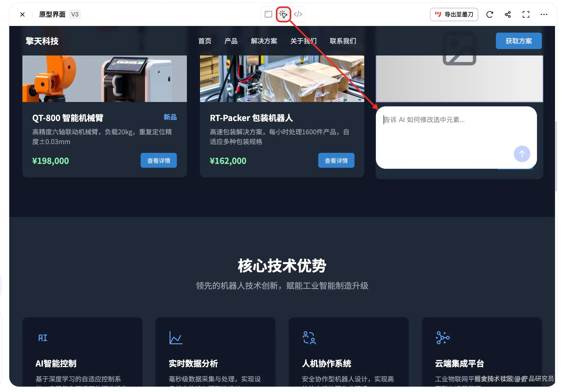The width and height of the screenshot is (564, 392).
Task: Close the prototype panel with X
Action: tap(22, 14)
